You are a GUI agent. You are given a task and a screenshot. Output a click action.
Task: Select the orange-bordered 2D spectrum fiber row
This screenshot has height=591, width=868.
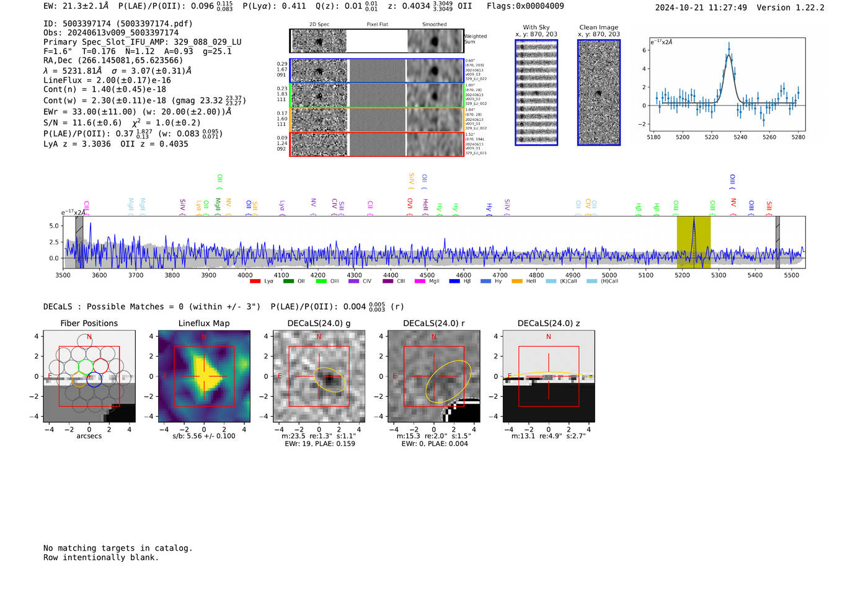(x=377, y=120)
